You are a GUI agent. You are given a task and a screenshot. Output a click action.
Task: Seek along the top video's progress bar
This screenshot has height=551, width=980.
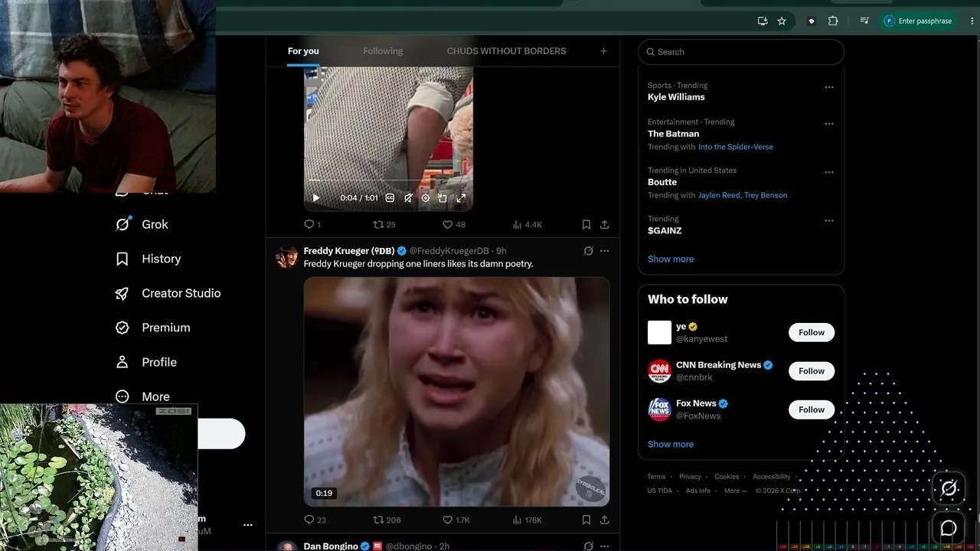point(388,181)
